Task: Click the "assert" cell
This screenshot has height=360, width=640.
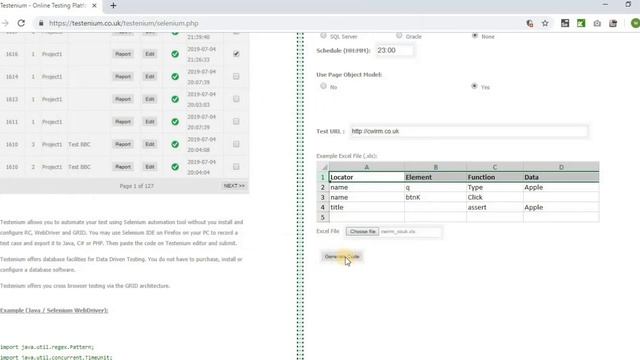Action: tap(495, 207)
